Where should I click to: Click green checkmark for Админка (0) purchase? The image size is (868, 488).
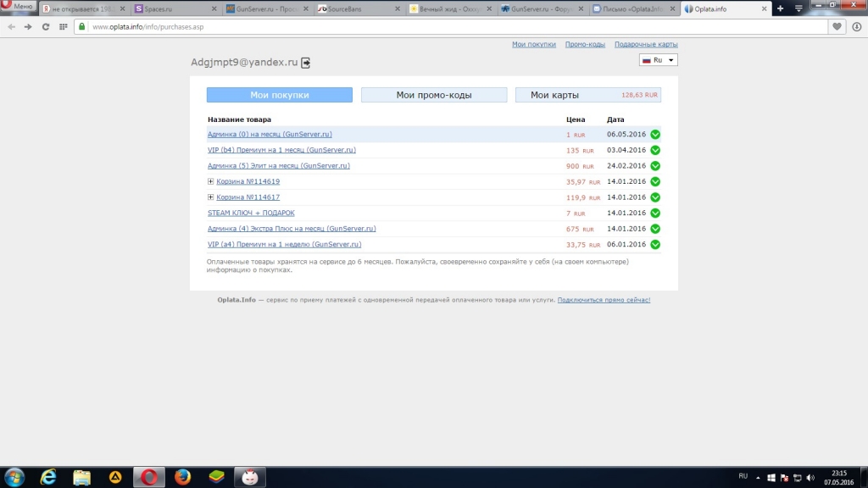[655, 135]
